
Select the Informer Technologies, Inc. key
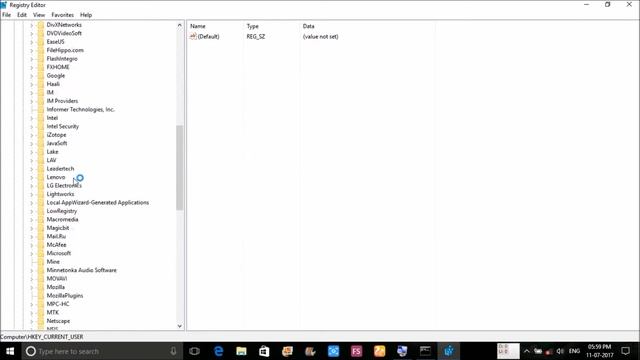point(80,109)
